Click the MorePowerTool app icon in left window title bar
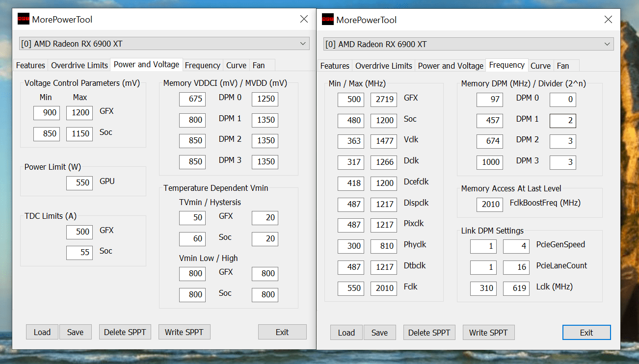This screenshot has height=364, width=639. (23, 19)
